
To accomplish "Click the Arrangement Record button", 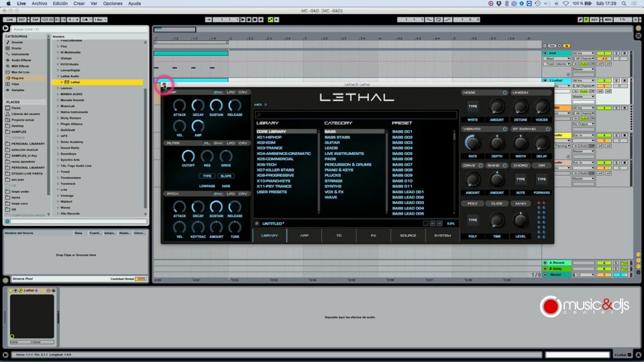I will coord(255,19).
